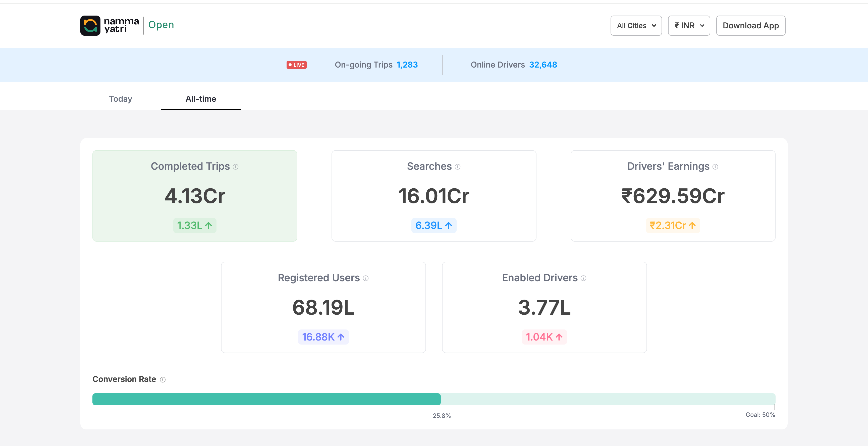Click the Conversion Rate progress bar
Viewport: 868px width, 446px height.
[434, 399]
